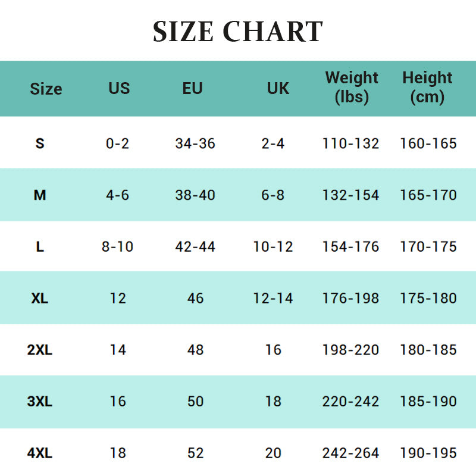Select the 165-170 height cell
The height and width of the screenshot is (476, 476).
coord(428,195)
